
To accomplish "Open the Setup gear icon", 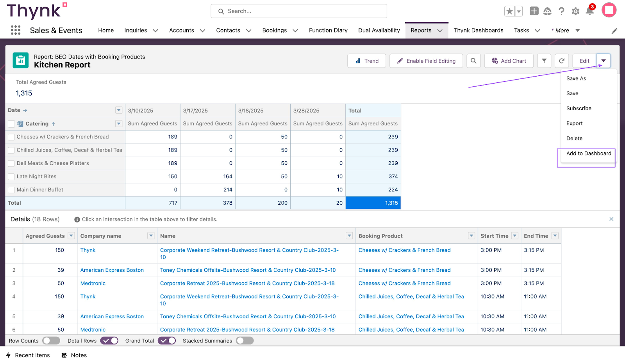I will coord(575,11).
